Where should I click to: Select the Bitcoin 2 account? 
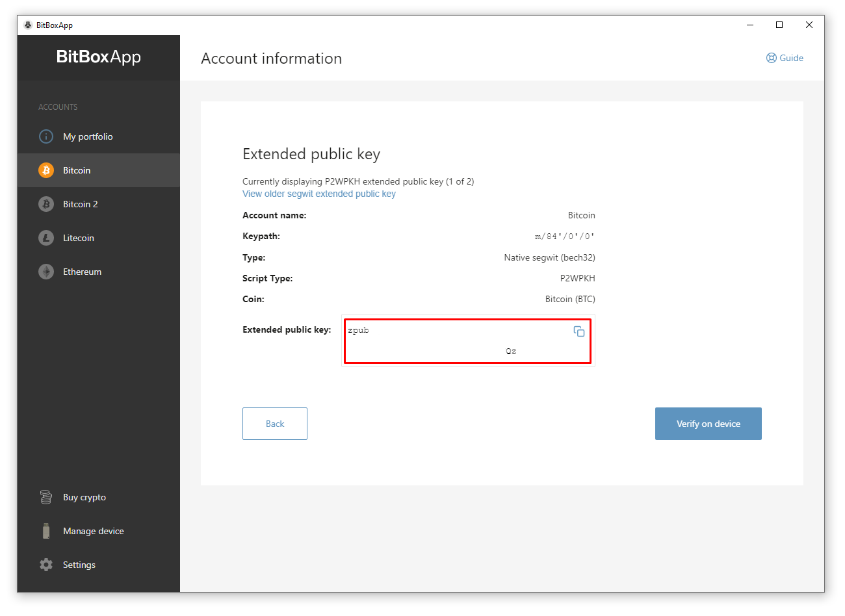pyautogui.click(x=99, y=204)
